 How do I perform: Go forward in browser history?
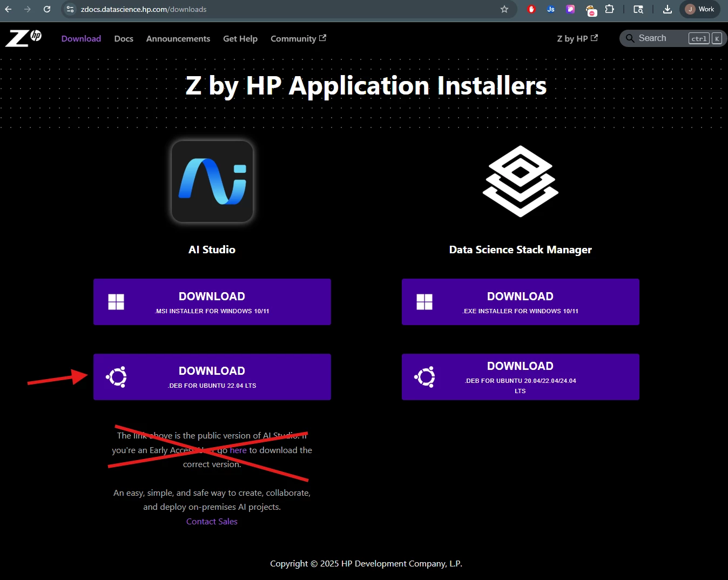(x=28, y=9)
